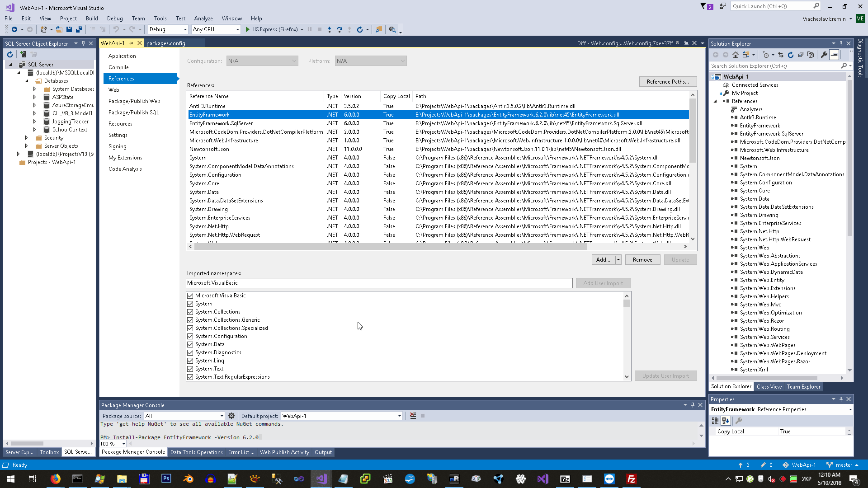
Task: Toggle the System.Linq namespace checkbox
Action: click(190, 361)
